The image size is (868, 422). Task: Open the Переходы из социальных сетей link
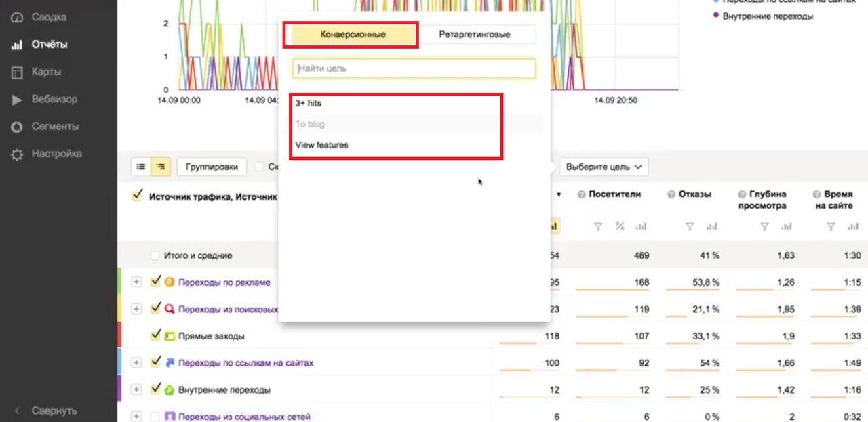(244, 417)
